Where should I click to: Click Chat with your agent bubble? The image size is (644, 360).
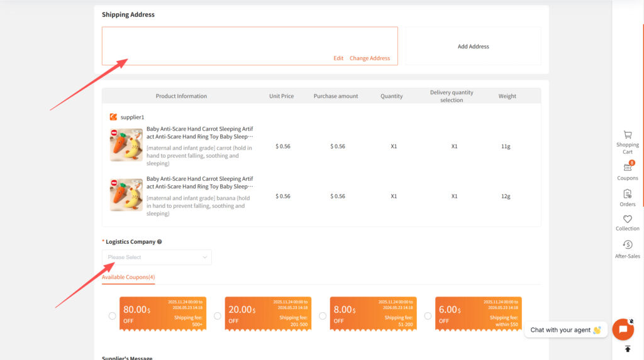[565, 330]
